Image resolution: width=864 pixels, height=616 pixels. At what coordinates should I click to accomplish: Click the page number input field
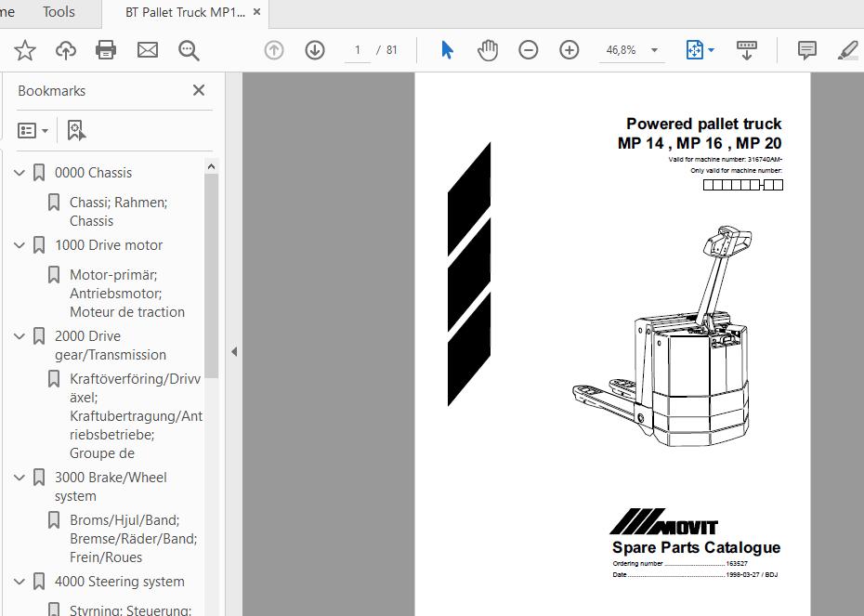tap(358, 50)
